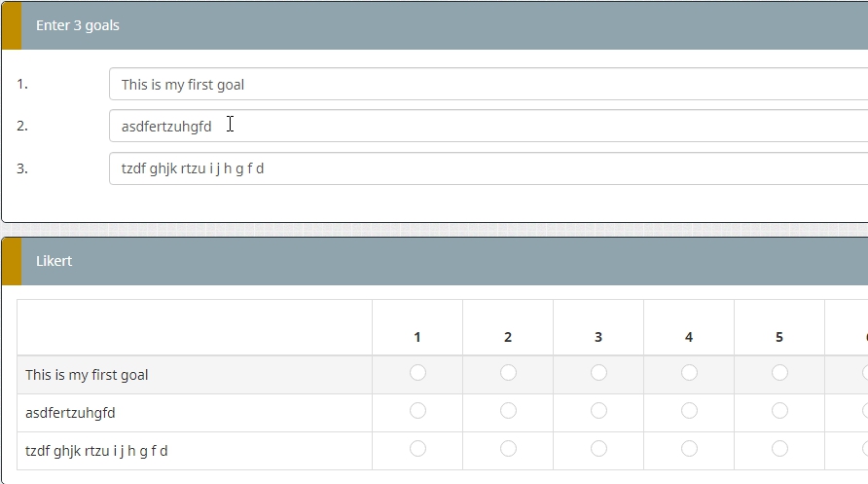Focus the second goal input containing asdfertzuhgfd

click(487, 127)
